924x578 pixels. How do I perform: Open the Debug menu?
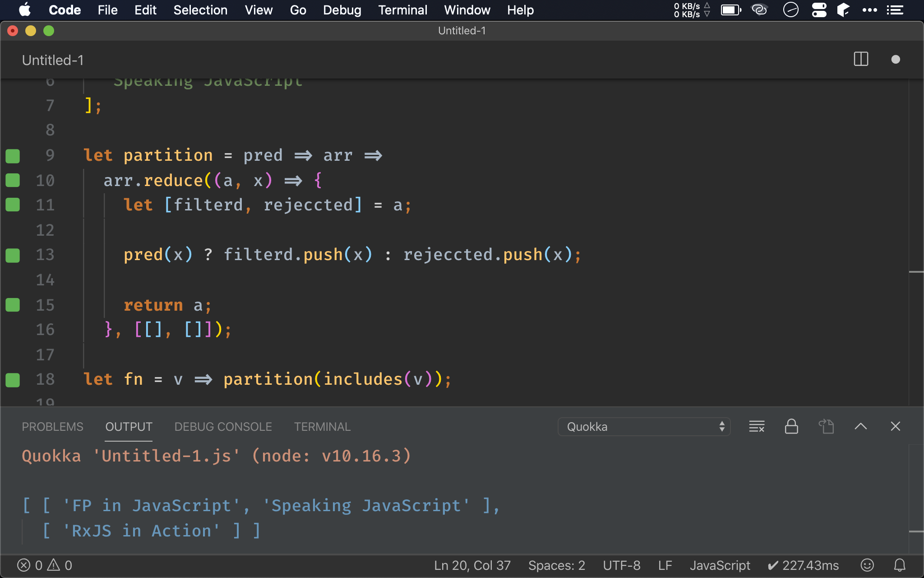[342, 10]
